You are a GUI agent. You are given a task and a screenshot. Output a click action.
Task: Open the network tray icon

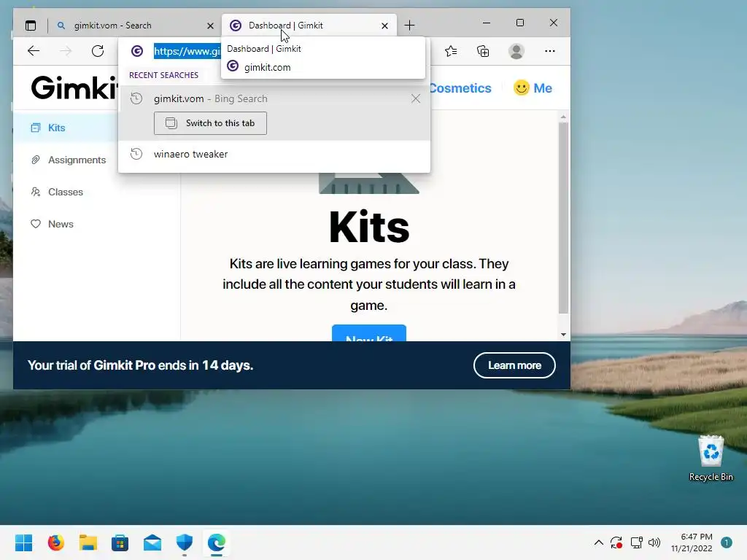pos(636,542)
